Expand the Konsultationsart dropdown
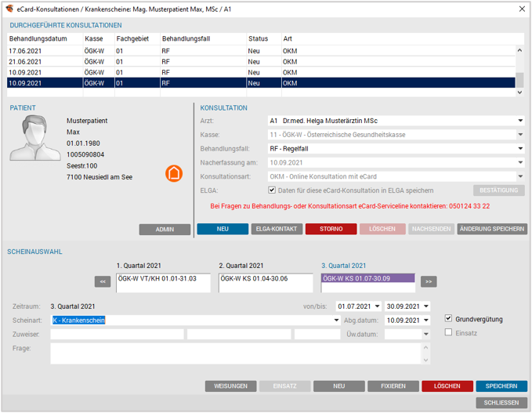This screenshot has width=532, height=413. coord(520,176)
